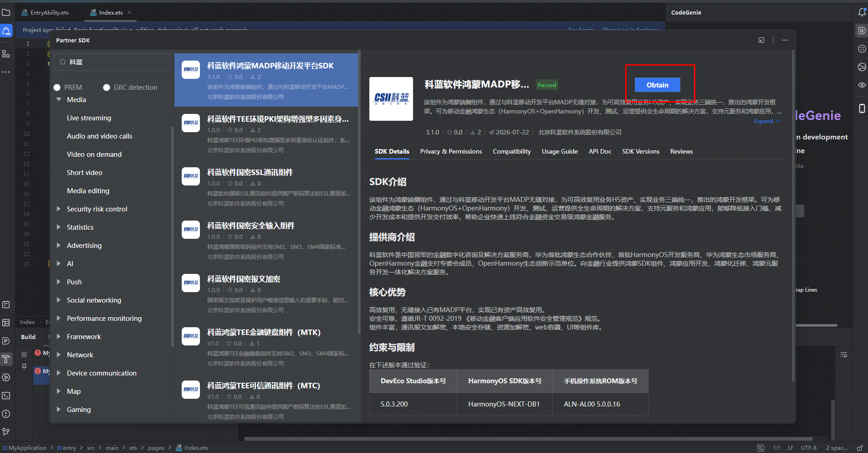Open the Build hammer tool window icon
This screenshot has height=453, width=868.
[x=6, y=359]
